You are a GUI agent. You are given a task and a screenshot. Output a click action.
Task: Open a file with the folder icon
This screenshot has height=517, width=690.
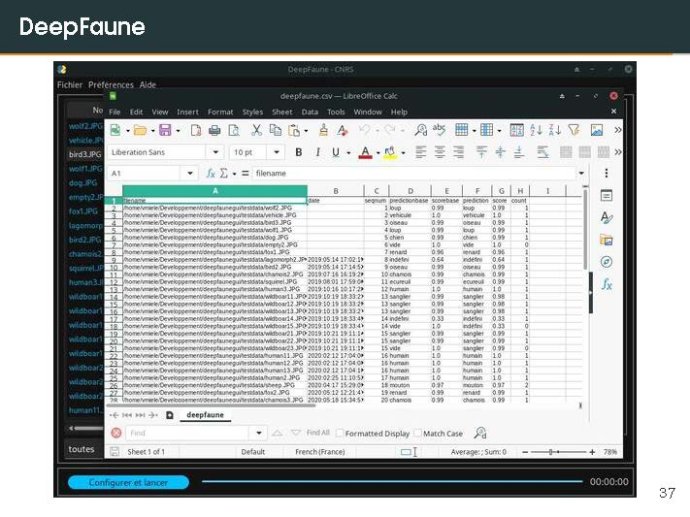140,130
